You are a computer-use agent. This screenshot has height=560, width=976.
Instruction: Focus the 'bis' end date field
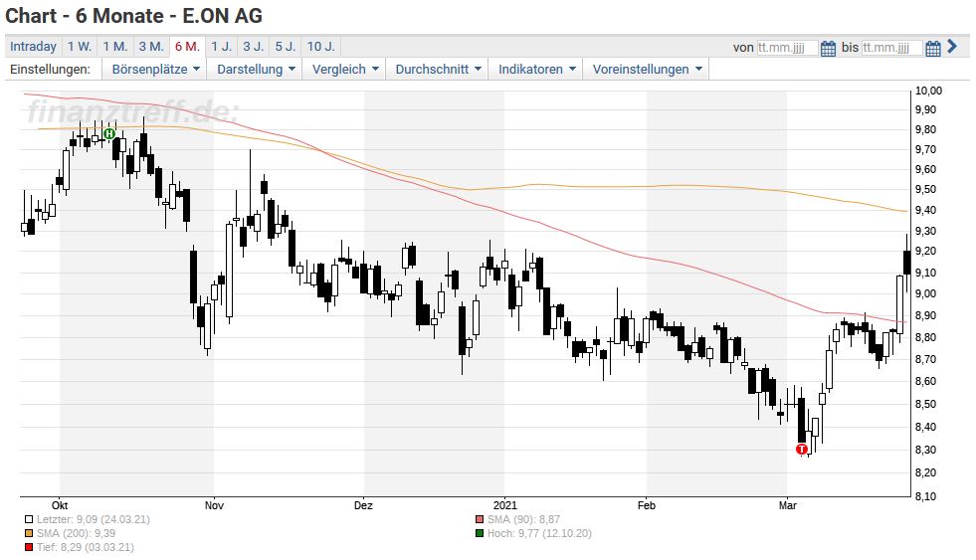pos(891,48)
